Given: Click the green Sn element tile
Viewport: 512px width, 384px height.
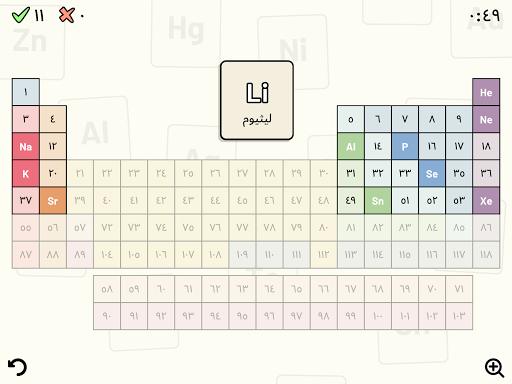Looking at the screenshot, I should pos(378,201).
